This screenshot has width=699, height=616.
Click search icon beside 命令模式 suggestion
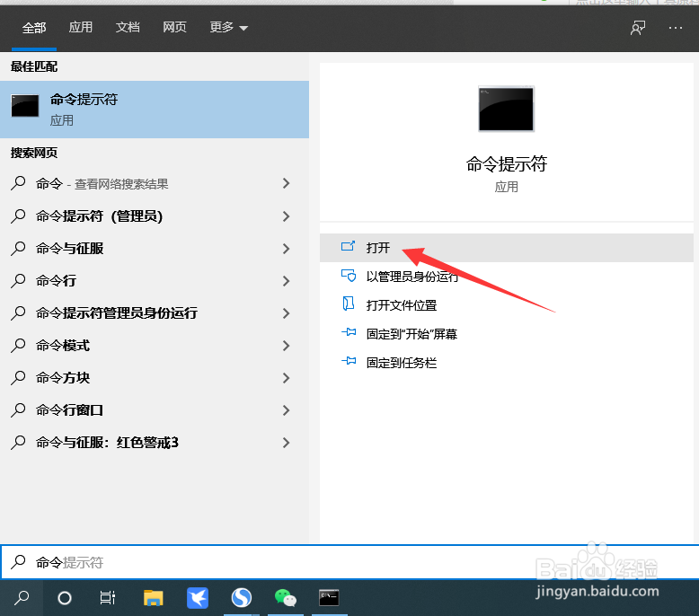[18, 345]
